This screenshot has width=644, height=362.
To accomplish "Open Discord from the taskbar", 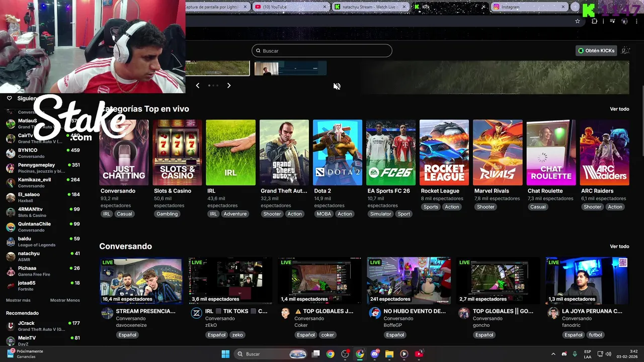I will pos(375,354).
